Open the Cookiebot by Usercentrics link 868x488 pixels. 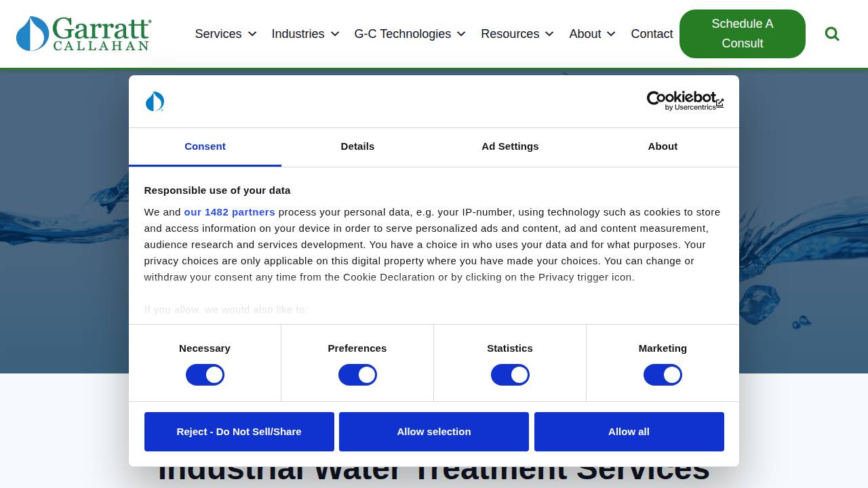pyautogui.click(x=680, y=100)
